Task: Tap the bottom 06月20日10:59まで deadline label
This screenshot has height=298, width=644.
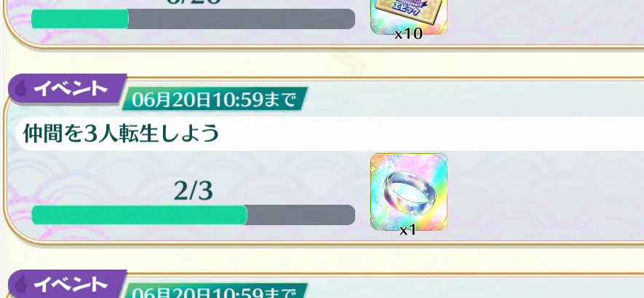Action: 214,291
